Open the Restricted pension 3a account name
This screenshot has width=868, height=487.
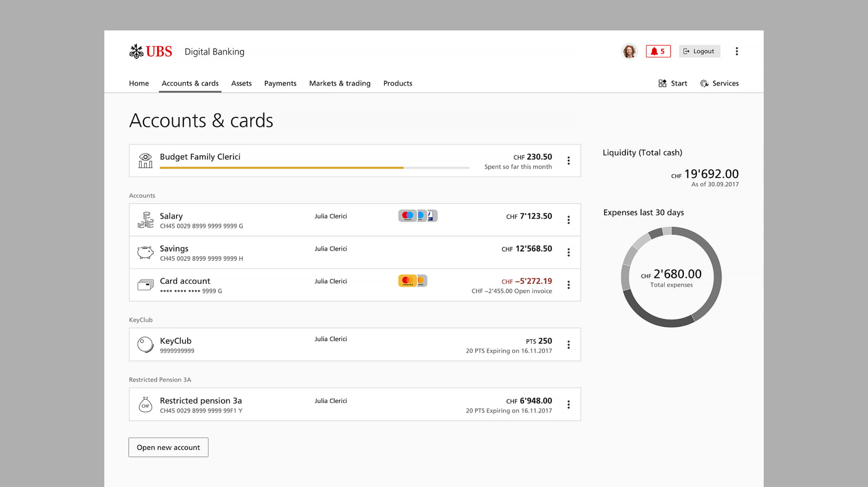click(x=201, y=401)
